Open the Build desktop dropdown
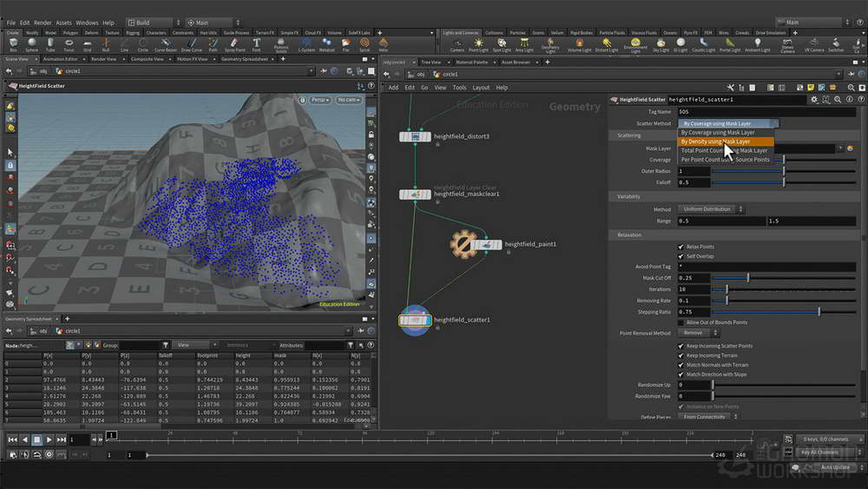The height and width of the screenshot is (489, 868). point(154,23)
